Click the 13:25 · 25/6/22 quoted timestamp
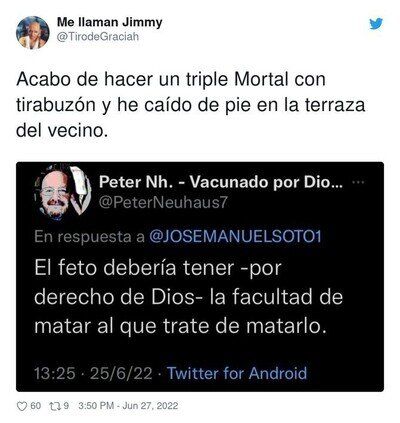 [x=93, y=373]
